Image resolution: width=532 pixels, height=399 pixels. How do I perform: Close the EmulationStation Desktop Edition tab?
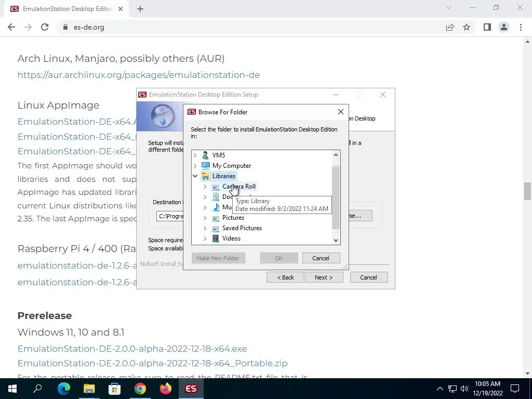121,9
